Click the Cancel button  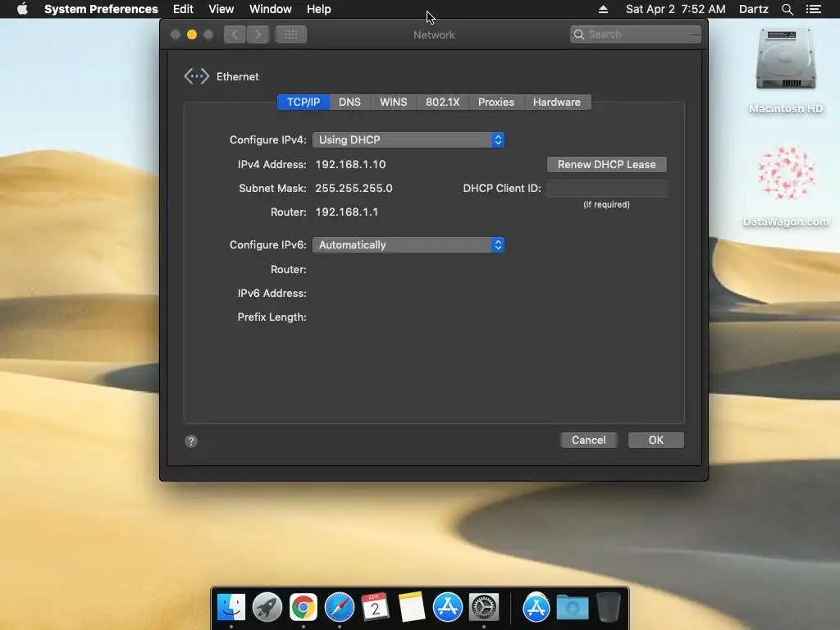click(588, 441)
